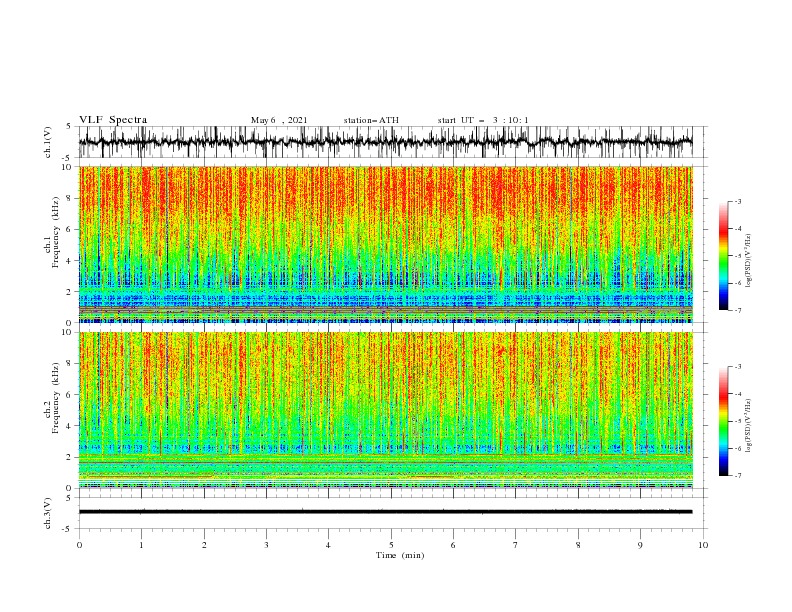792x612 pixels.
Task: Select the 'start UT = 3 :10: 1' text
Action: 483,120
